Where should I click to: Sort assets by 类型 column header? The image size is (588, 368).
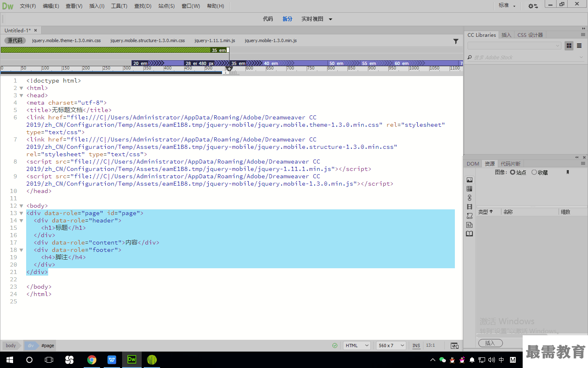tap(486, 212)
